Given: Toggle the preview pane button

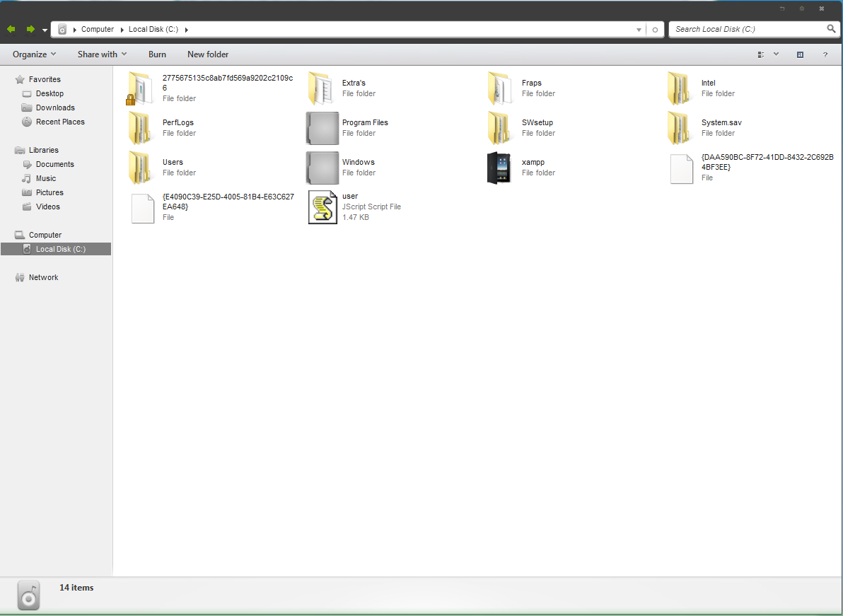Looking at the screenshot, I should click(800, 54).
